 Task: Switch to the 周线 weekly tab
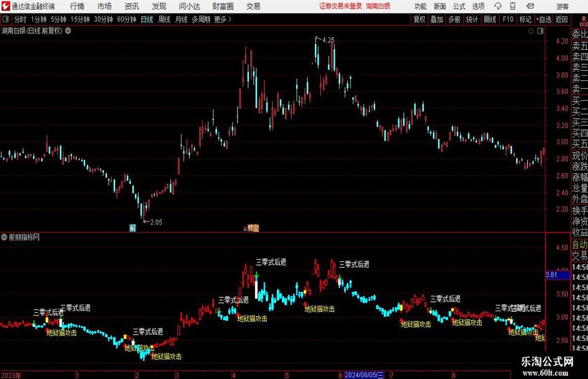pyautogui.click(x=164, y=19)
